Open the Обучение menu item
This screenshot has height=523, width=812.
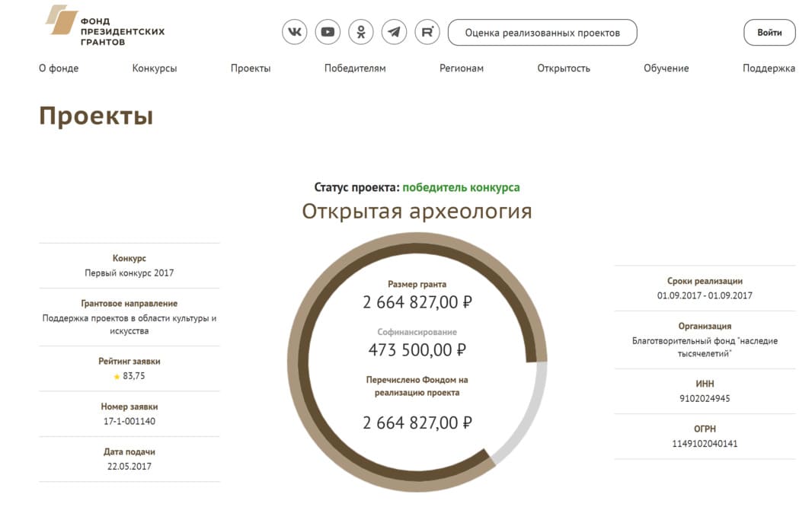click(666, 69)
